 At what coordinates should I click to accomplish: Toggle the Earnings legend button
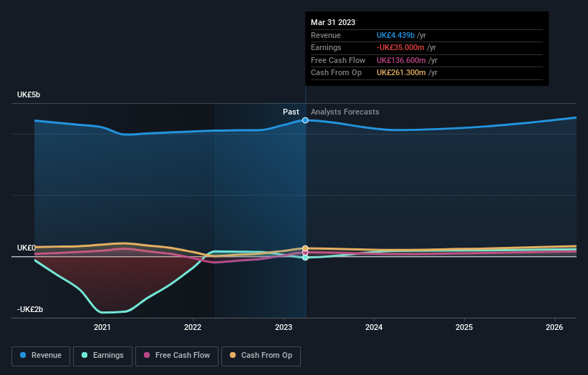[x=102, y=356]
